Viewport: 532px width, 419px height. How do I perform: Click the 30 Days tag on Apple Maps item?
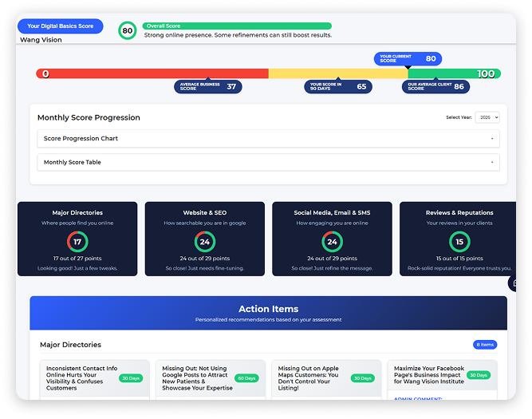point(363,378)
